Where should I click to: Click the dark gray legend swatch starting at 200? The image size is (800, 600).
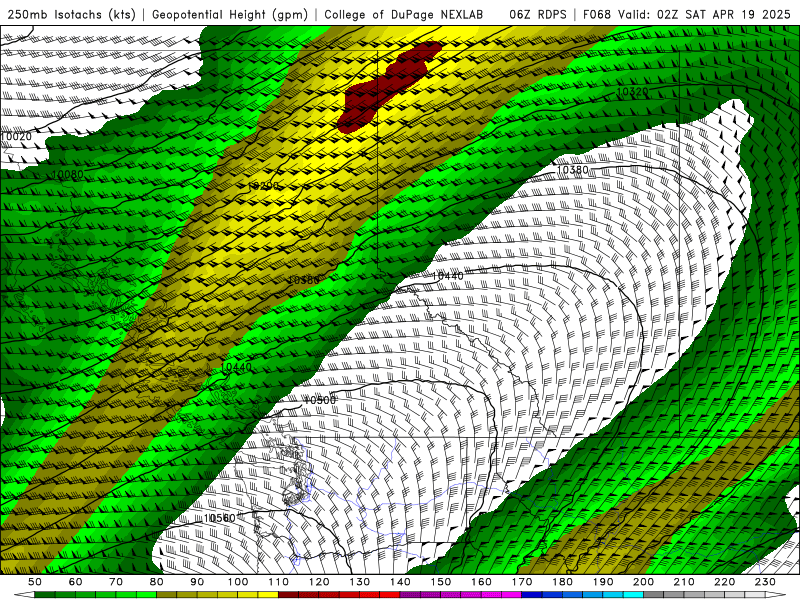point(654,595)
